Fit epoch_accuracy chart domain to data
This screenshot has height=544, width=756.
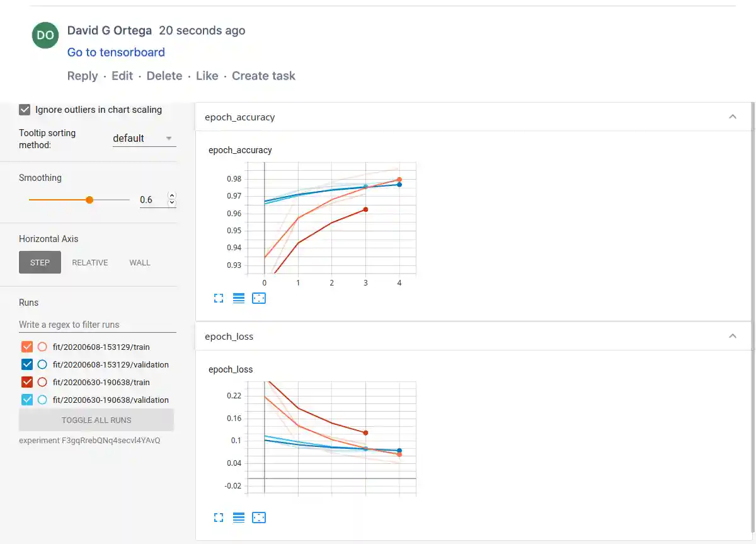coord(259,298)
